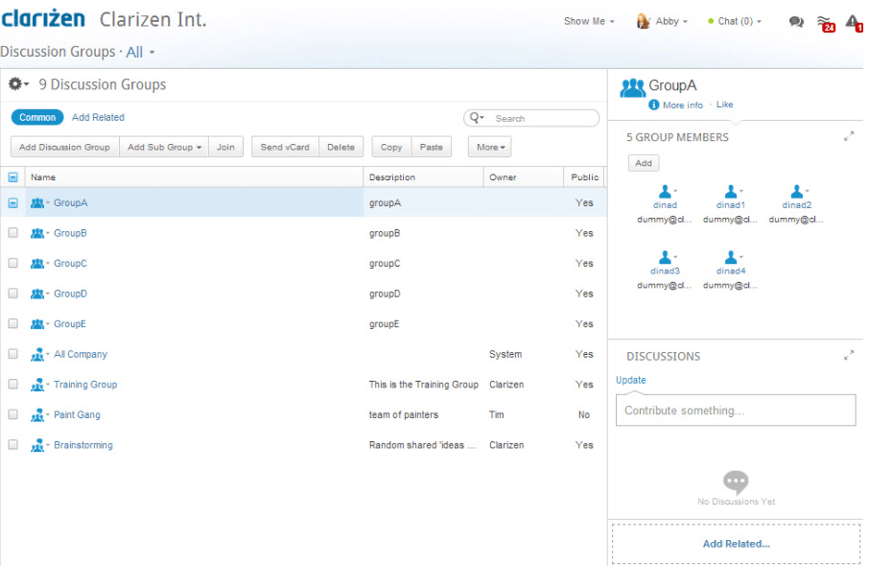Expand the Group Members panel icon
Screen dimensions: 869x588
(849, 137)
